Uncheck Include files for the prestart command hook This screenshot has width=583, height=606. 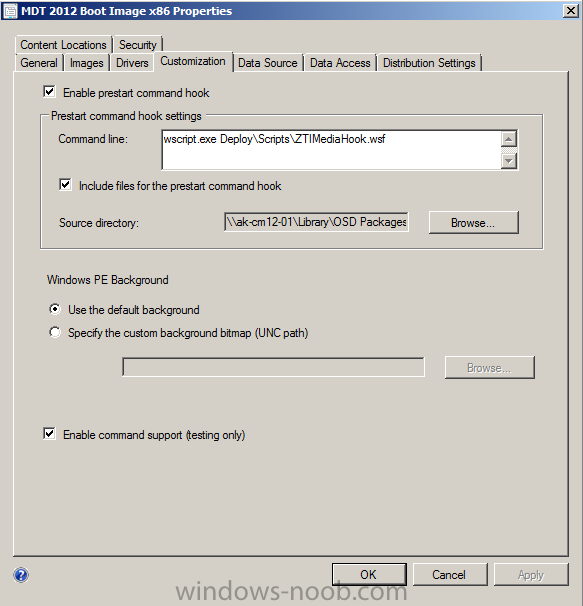pyautogui.click(x=65, y=185)
